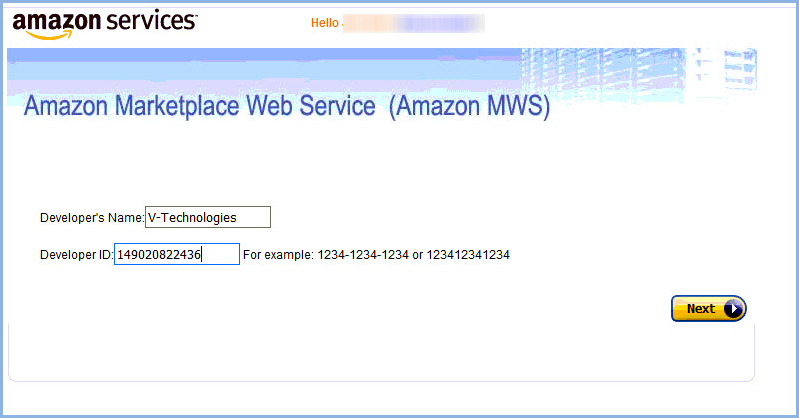Screen dimensions: 799x418
Task: Click the Developer ID label
Action: click(x=76, y=254)
